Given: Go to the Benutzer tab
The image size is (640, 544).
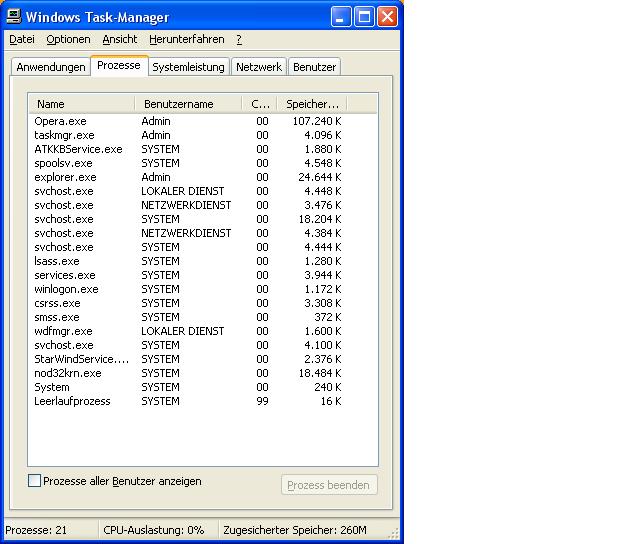Looking at the screenshot, I should [315, 67].
